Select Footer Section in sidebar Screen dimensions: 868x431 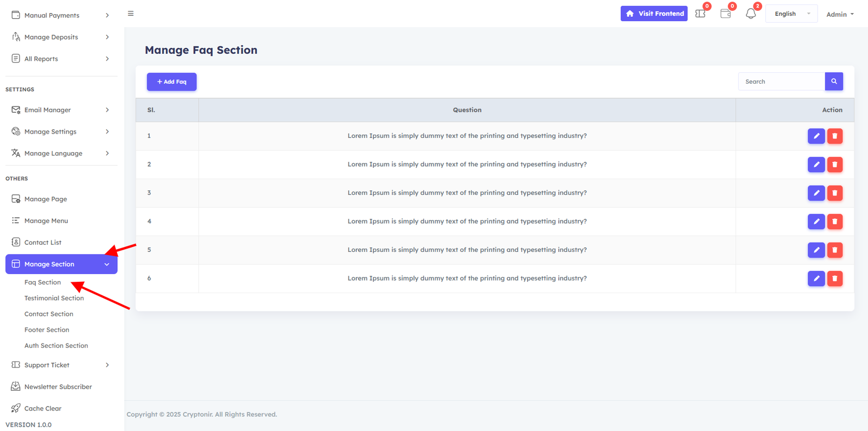click(47, 329)
